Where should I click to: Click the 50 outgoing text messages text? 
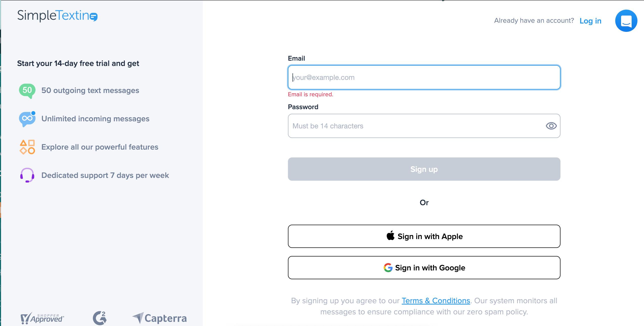(x=90, y=90)
